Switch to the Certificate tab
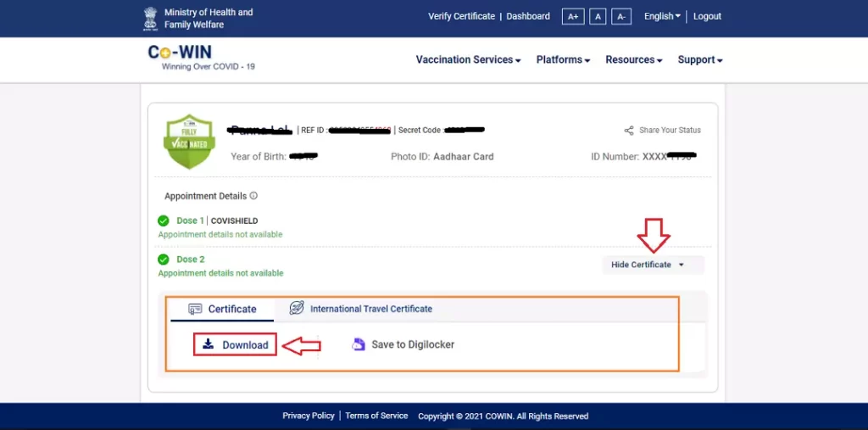This screenshot has width=868, height=430. tap(222, 310)
